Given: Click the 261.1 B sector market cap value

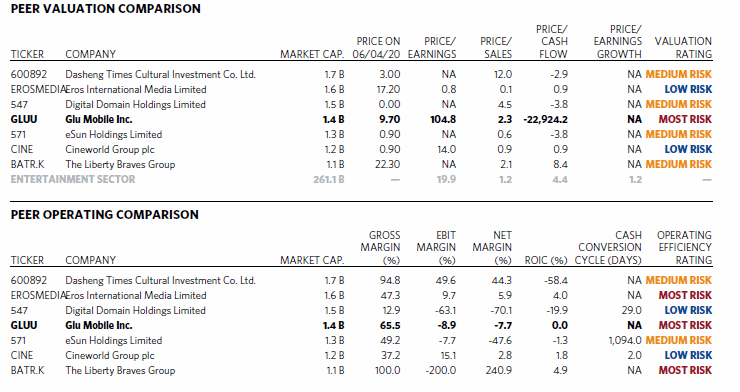Looking at the screenshot, I should tap(328, 179).
